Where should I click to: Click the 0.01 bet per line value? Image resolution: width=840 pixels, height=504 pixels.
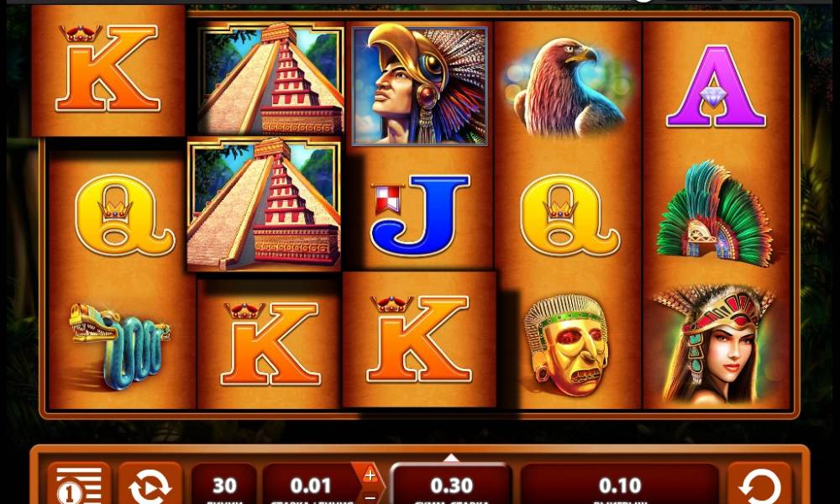pyautogui.click(x=311, y=485)
